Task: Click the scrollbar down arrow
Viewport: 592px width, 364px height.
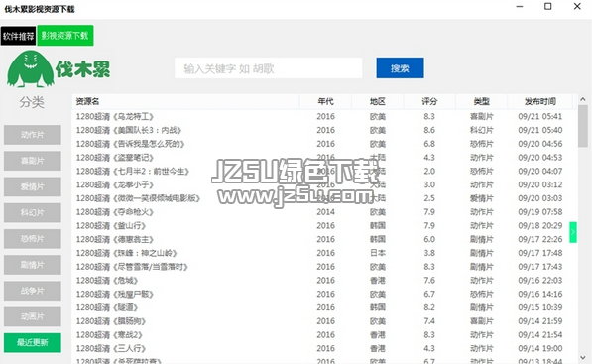Action: click(582, 358)
